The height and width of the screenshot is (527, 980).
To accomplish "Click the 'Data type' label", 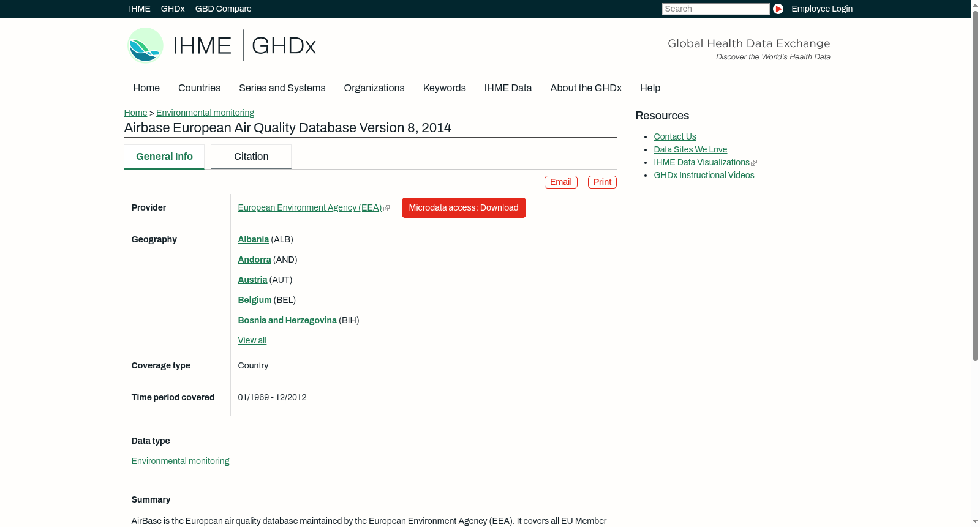I will coord(151,441).
